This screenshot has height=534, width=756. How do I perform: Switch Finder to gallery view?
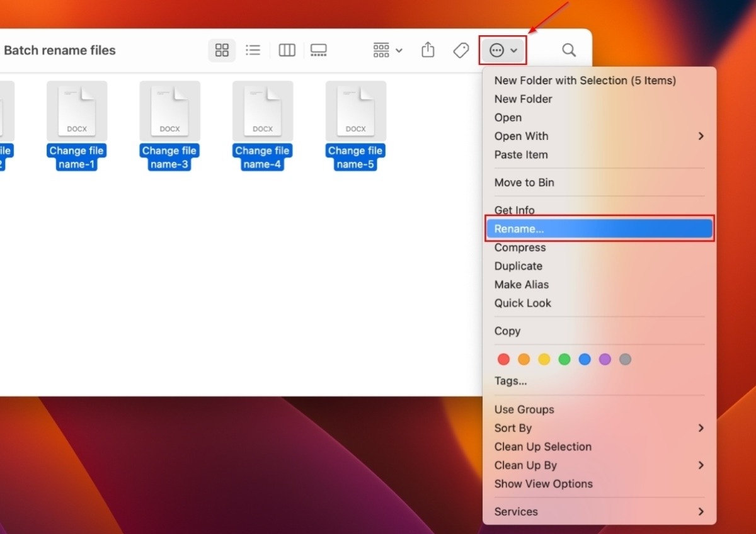pyautogui.click(x=319, y=50)
